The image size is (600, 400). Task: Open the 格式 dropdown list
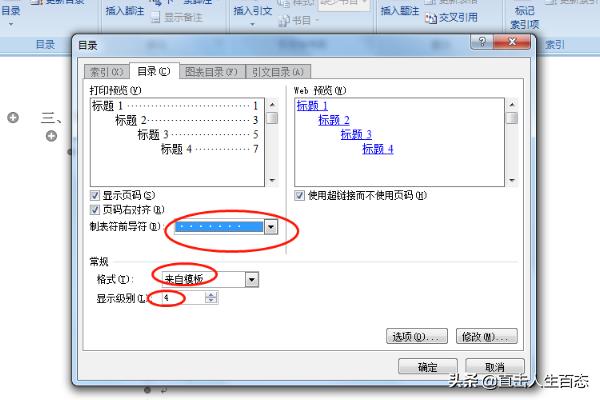[x=252, y=279]
